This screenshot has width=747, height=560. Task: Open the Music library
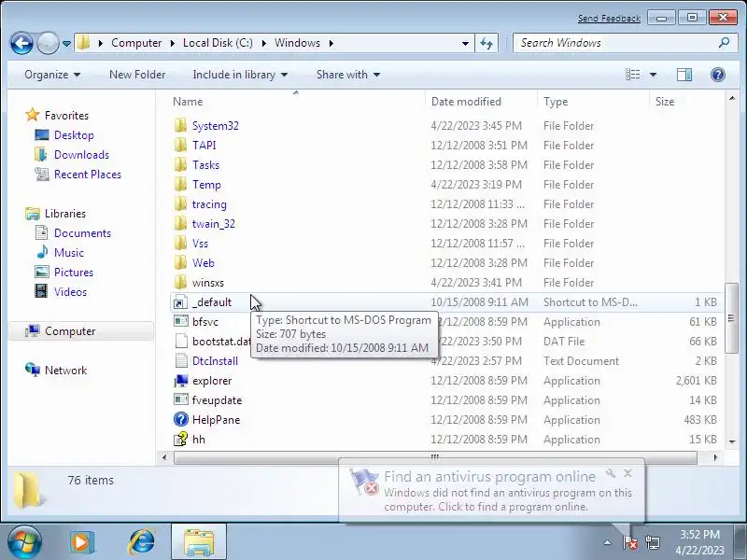coord(69,252)
